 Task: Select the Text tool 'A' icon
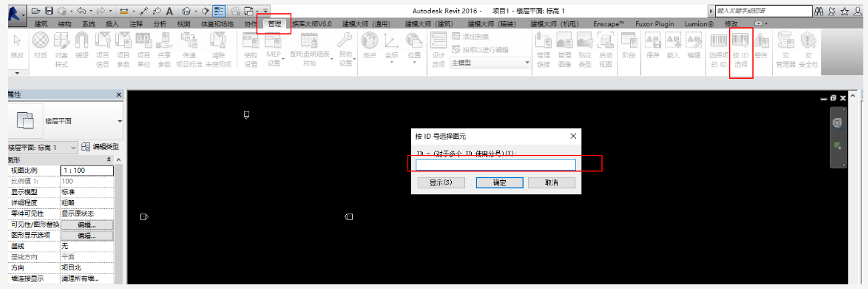coord(169,11)
